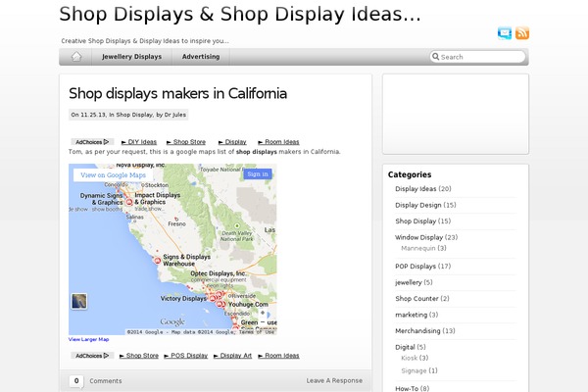588x392 pixels.
Task: Click the map's Terms of Use link
Action: [257, 332]
